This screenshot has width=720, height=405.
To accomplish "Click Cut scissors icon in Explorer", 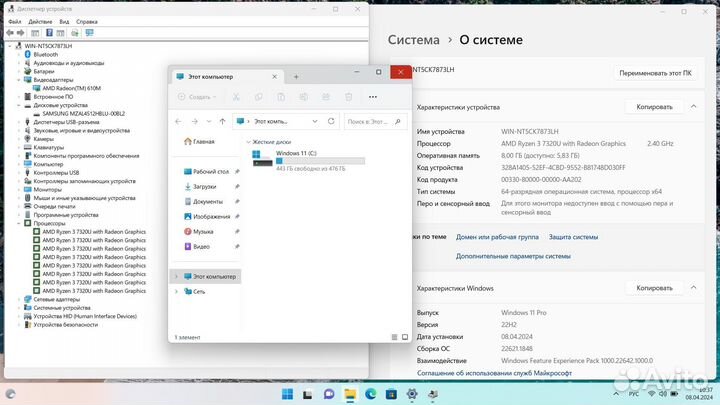I will click(x=236, y=97).
